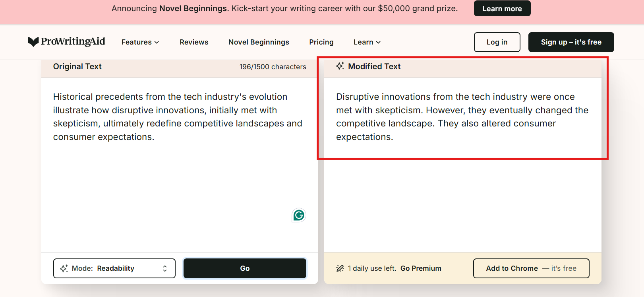Click the Grammarly icon in the text box
The height and width of the screenshot is (297, 644).
click(x=299, y=215)
